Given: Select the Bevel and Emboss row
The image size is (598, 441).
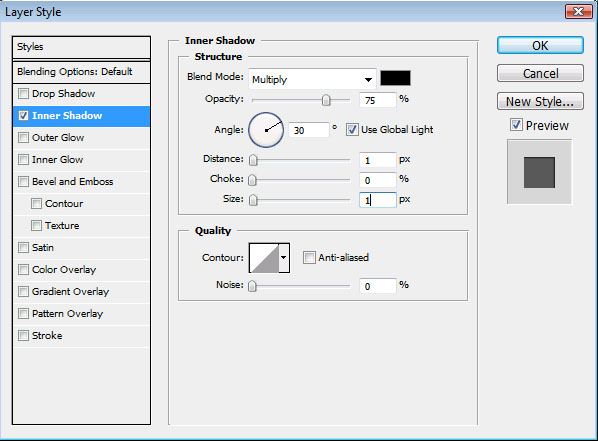Looking at the screenshot, I should 81,182.
